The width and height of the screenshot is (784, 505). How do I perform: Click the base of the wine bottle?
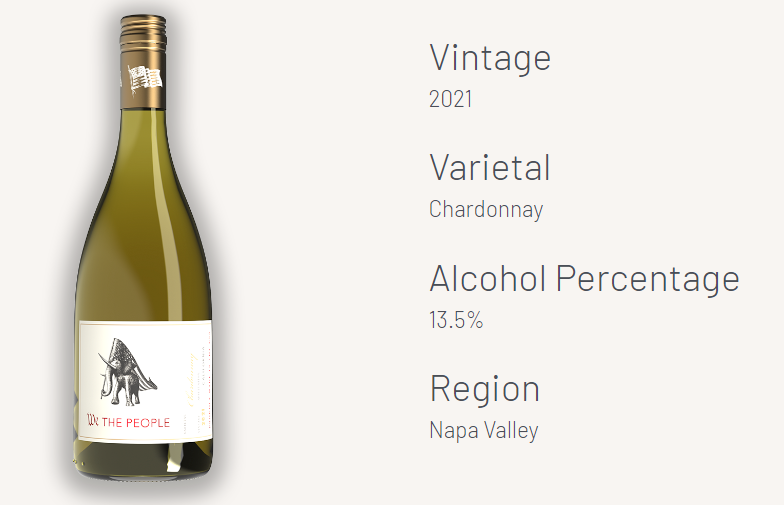144,461
